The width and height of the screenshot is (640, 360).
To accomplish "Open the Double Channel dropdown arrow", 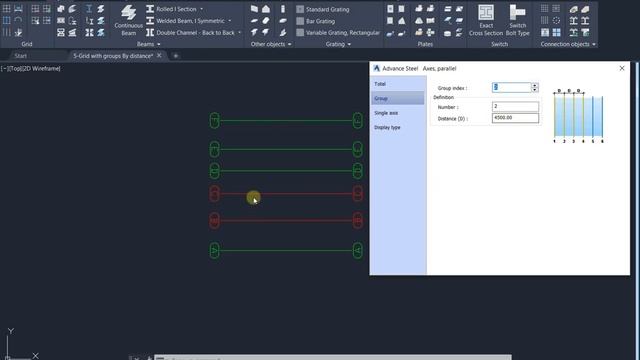I will (240, 33).
